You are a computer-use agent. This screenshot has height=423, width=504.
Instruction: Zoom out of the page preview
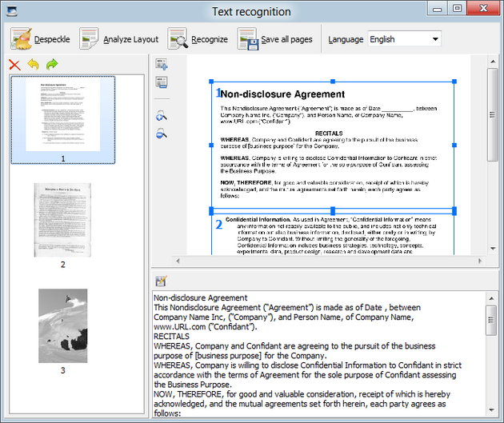(162, 134)
